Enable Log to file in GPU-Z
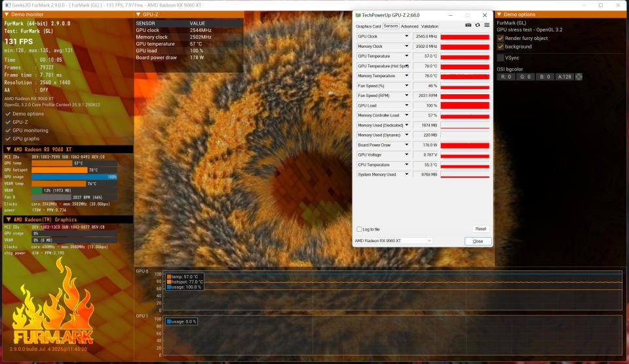The width and height of the screenshot is (629, 364). (359, 229)
